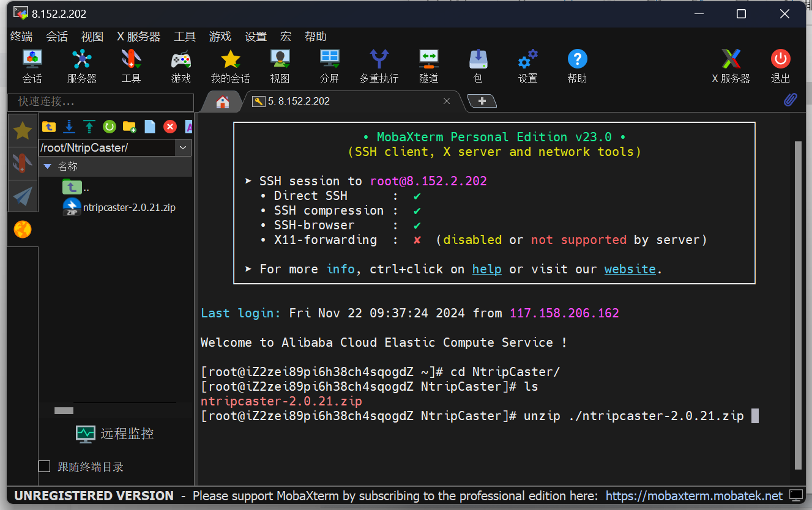Open the Sessions star sidebar tab
The height and width of the screenshot is (510, 812).
tap(23, 130)
